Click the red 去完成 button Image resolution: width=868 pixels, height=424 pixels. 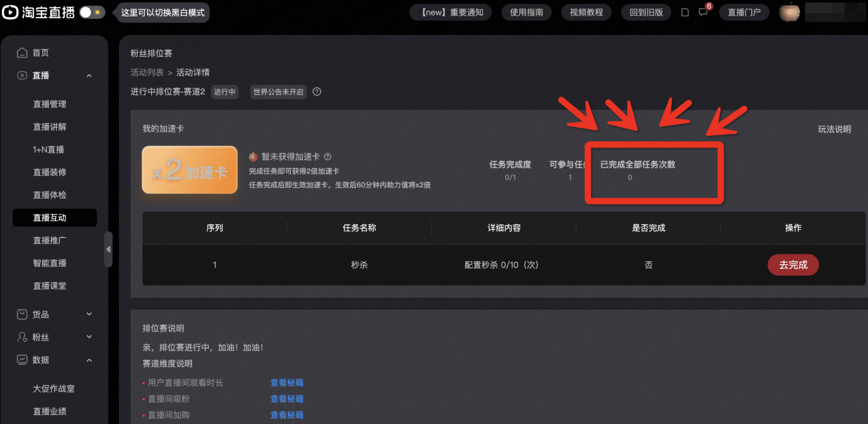tap(793, 264)
